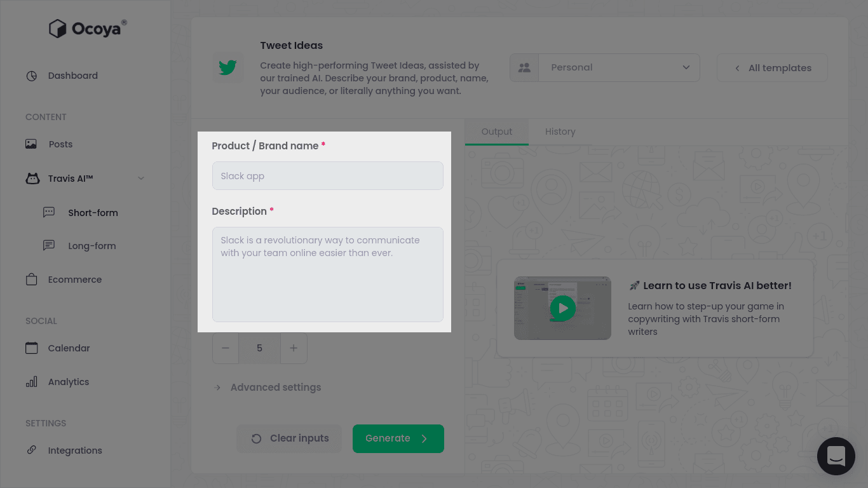Click the Ocoya logo
This screenshot has width=868, height=488.
[88, 29]
